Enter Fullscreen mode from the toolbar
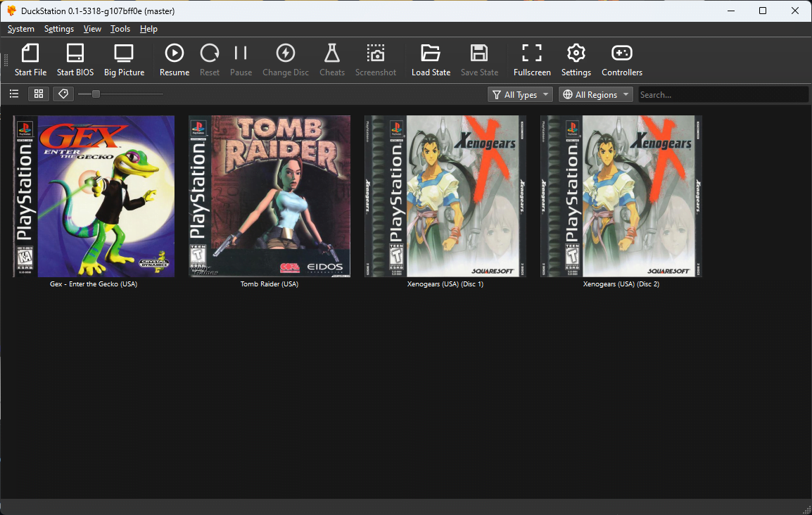The width and height of the screenshot is (812, 515). coord(532,61)
